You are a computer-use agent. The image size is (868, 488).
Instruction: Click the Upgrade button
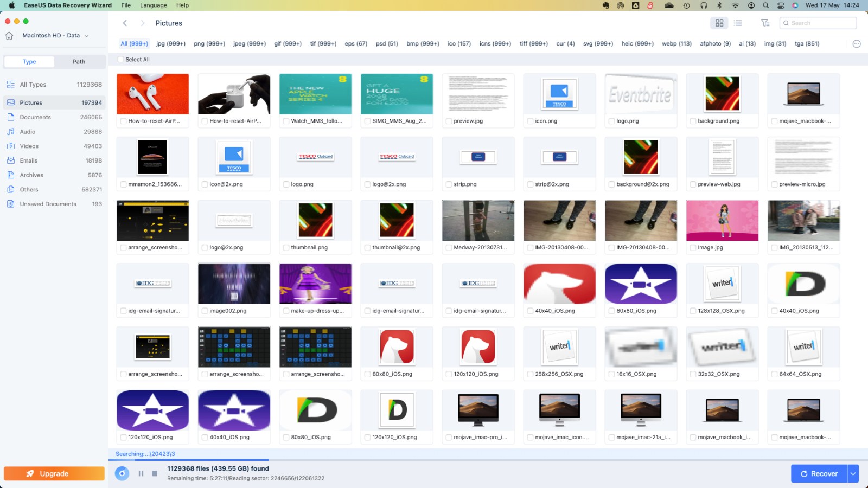[54, 473]
